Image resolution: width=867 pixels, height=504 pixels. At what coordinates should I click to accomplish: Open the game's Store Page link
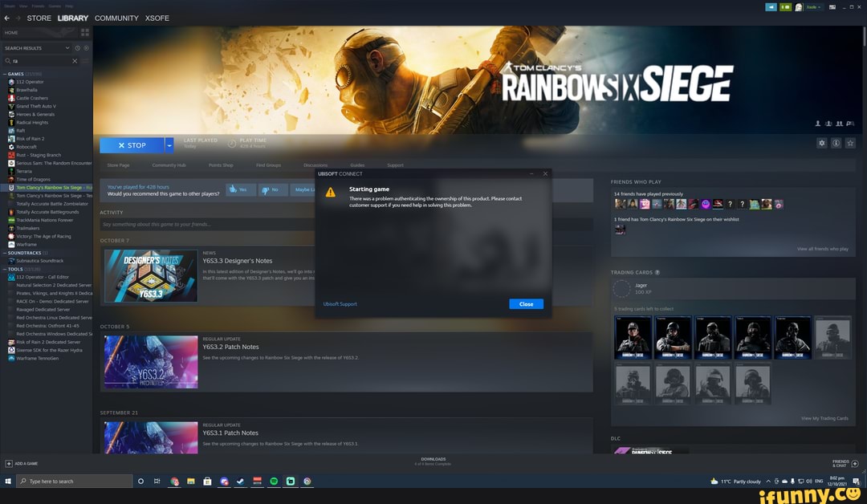pyautogui.click(x=118, y=165)
